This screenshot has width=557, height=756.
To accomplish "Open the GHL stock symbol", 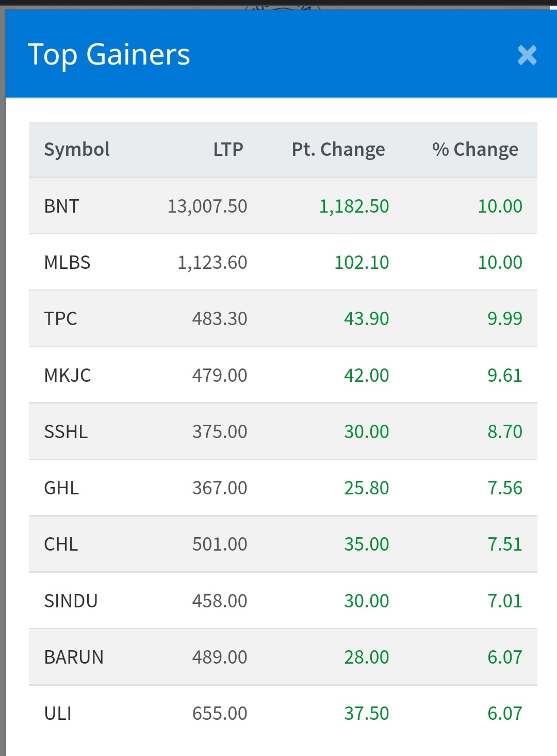I will coord(61,488).
